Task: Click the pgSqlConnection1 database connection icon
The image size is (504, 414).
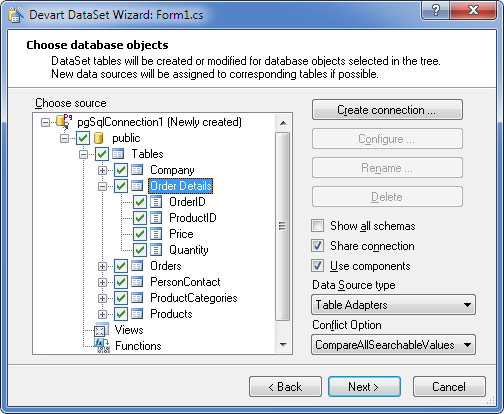Action: [64, 121]
